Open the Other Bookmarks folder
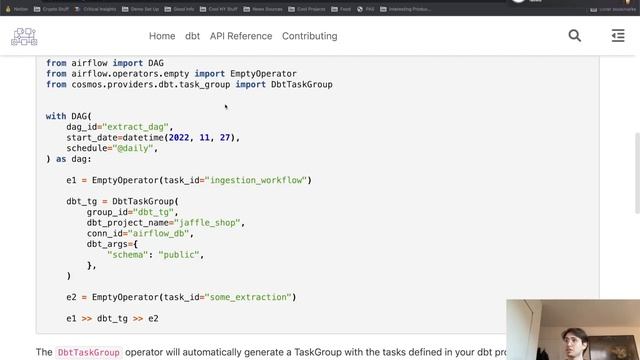 [613, 9]
